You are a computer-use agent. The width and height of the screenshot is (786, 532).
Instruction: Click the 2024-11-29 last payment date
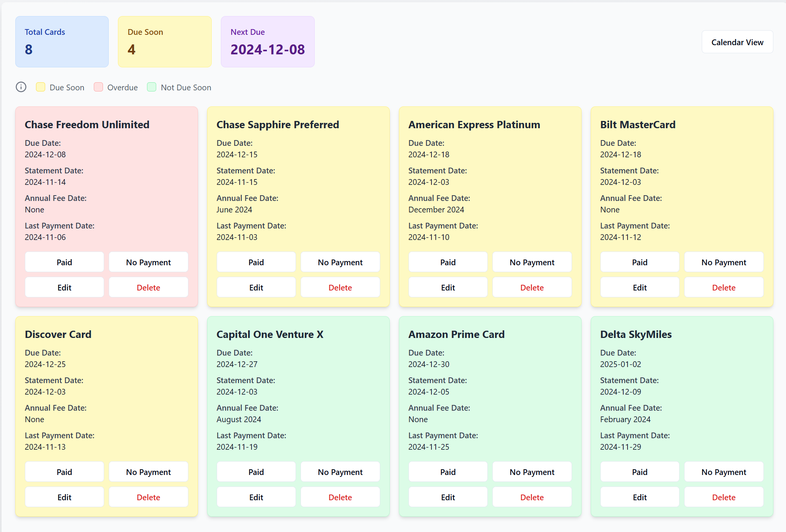point(621,447)
